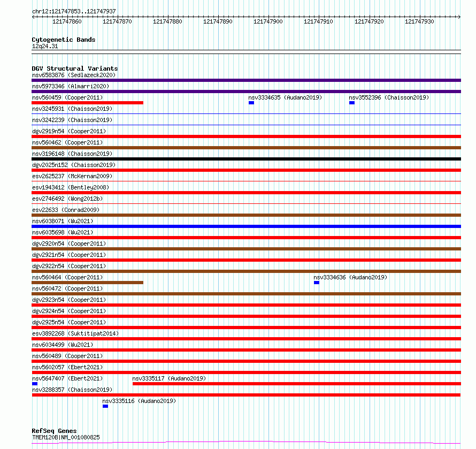
Task: Click small blue feature below nsv3552396
Action: click(x=352, y=103)
